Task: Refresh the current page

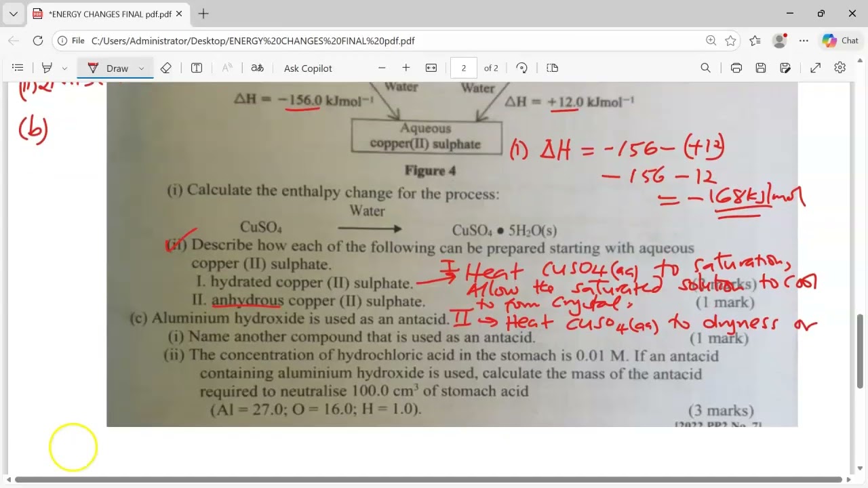Action: click(x=38, y=41)
